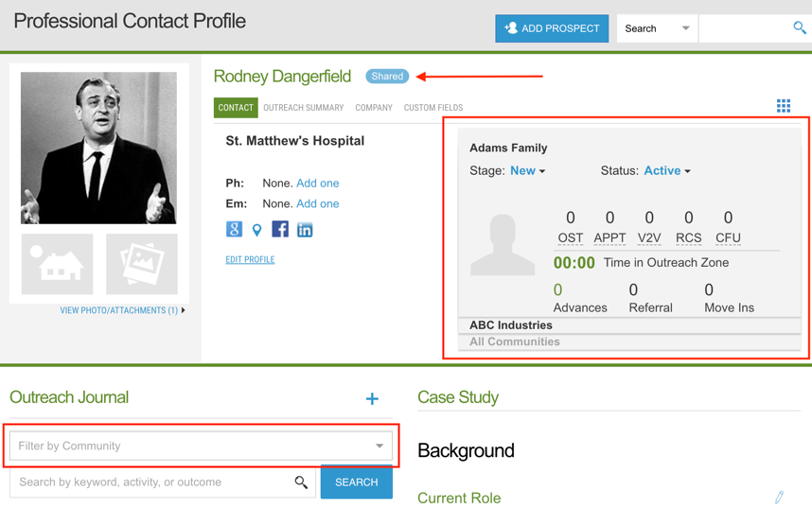Open the map location pin icon

coord(256,230)
